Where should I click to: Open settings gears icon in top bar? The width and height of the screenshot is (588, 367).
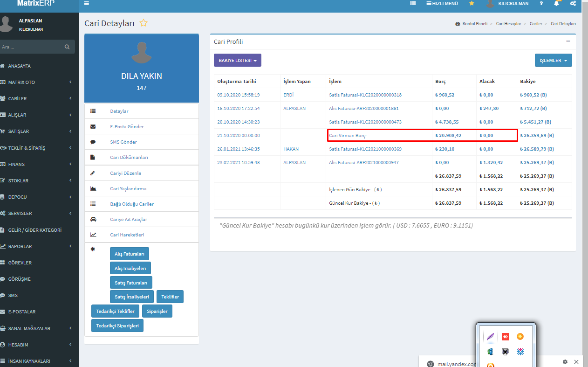[573, 3]
